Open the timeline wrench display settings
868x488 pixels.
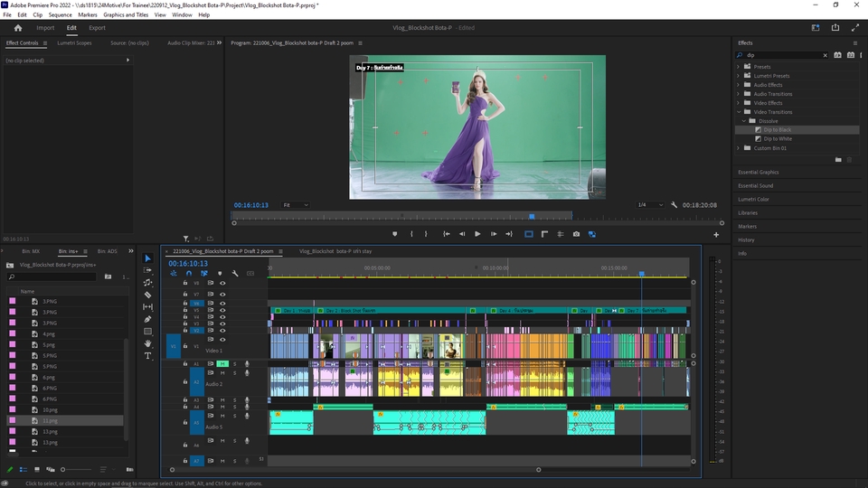235,273
